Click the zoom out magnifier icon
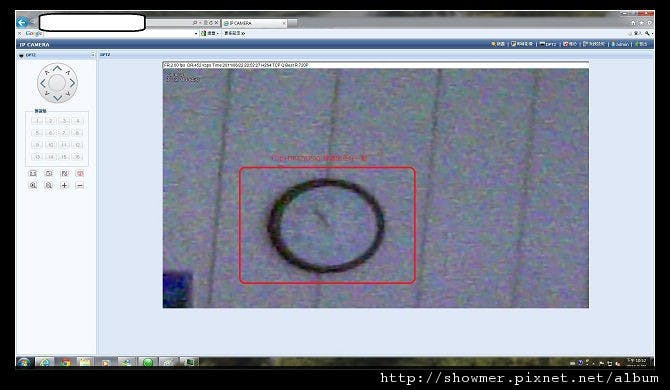Image resolution: width=670 pixels, height=390 pixels. click(x=49, y=185)
